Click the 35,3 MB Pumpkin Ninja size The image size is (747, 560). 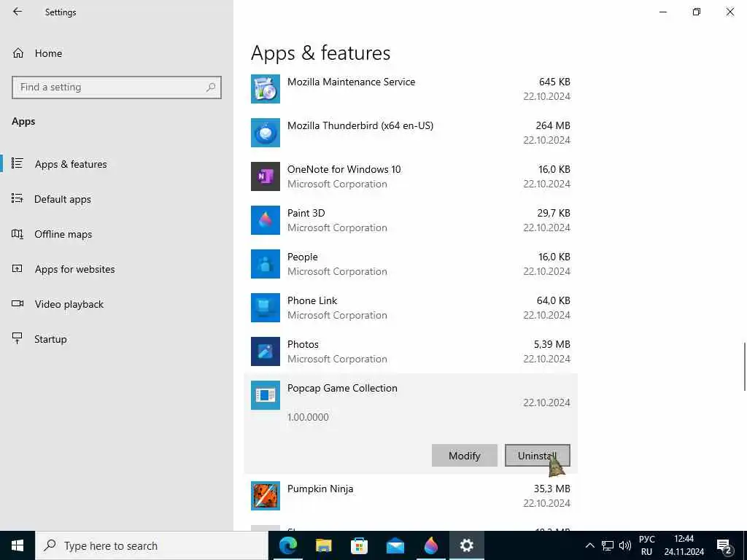(551, 489)
